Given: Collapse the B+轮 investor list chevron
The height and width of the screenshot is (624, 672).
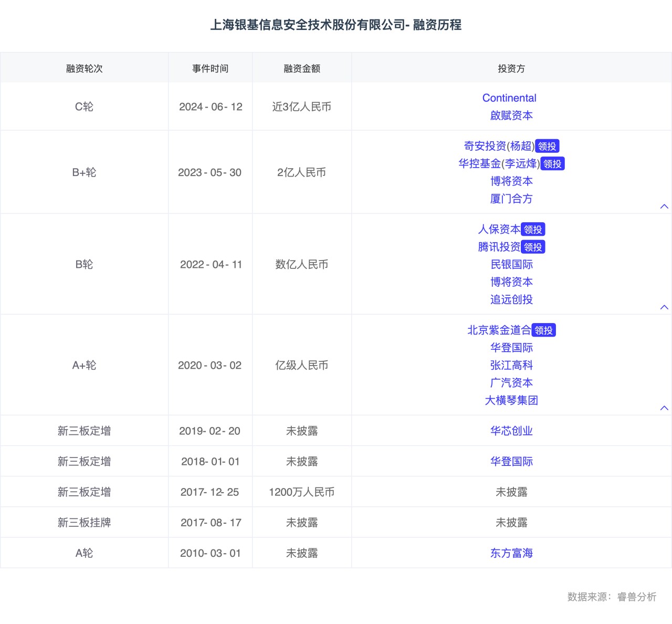Looking at the screenshot, I should 664,206.
